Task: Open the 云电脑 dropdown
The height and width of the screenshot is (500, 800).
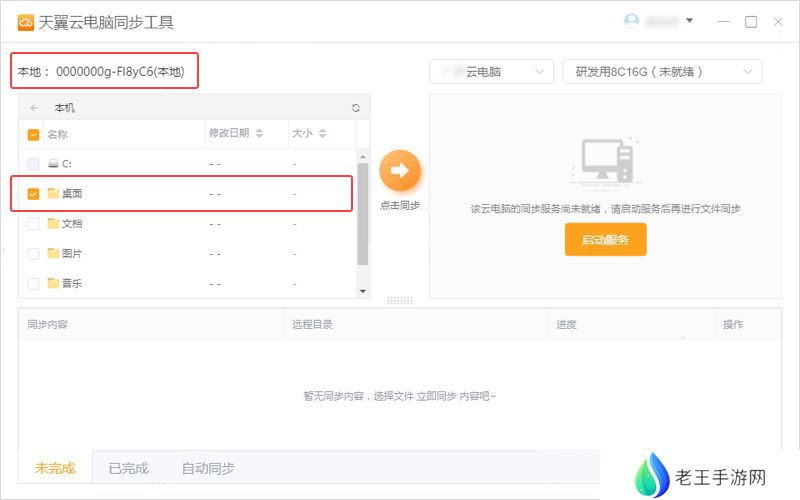Action: [x=491, y=71]
